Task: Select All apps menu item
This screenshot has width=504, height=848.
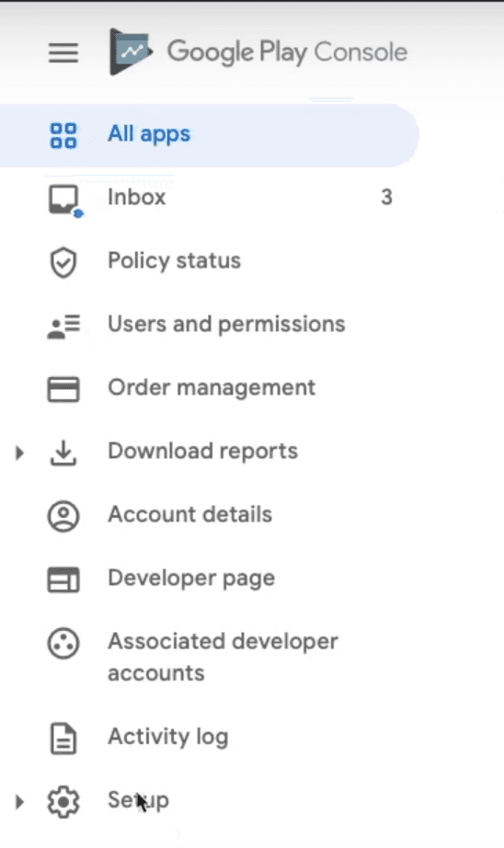Action: click(x=210, y=135)
